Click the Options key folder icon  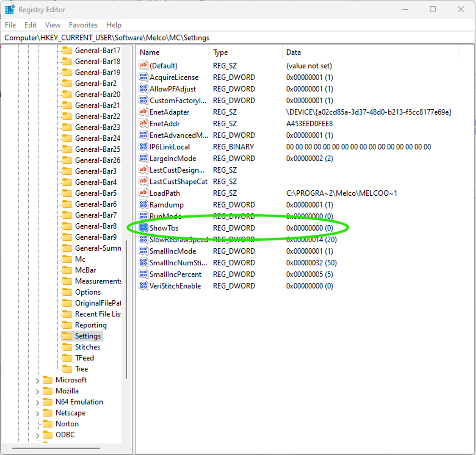click(67, 292)
